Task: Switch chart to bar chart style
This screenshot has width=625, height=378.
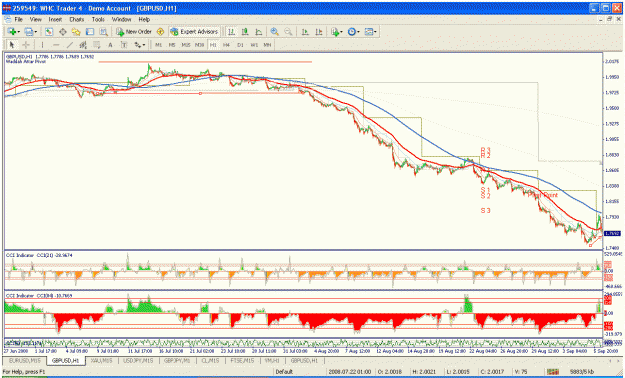Action: [x=231, y=32]
